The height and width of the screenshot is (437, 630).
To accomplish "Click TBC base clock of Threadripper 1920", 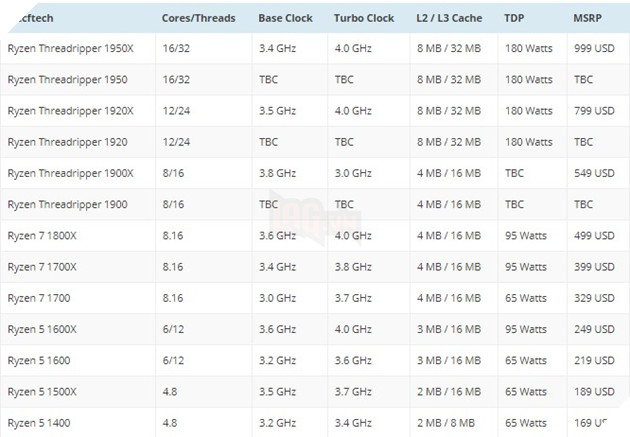I will [268, 142].
